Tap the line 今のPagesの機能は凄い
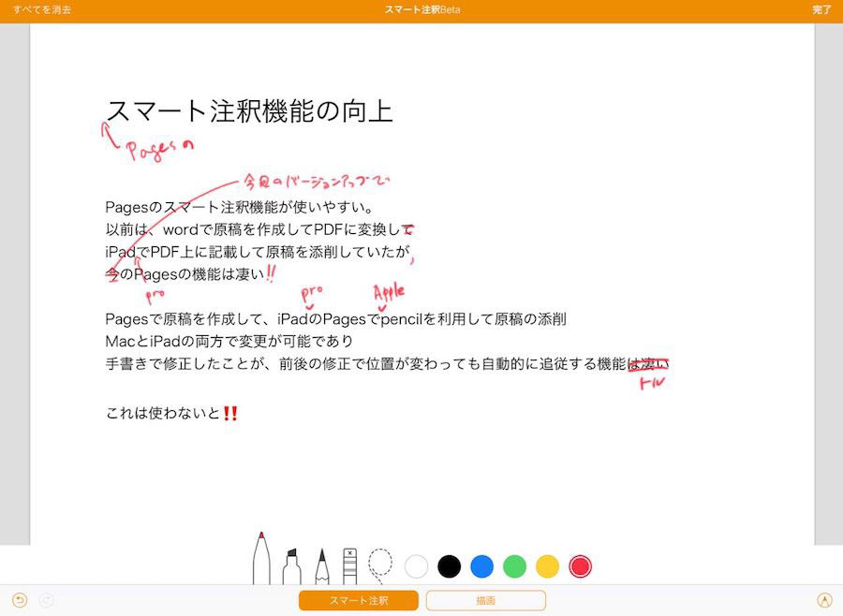The width and height of the screenshot is (843, 616). 185,274
